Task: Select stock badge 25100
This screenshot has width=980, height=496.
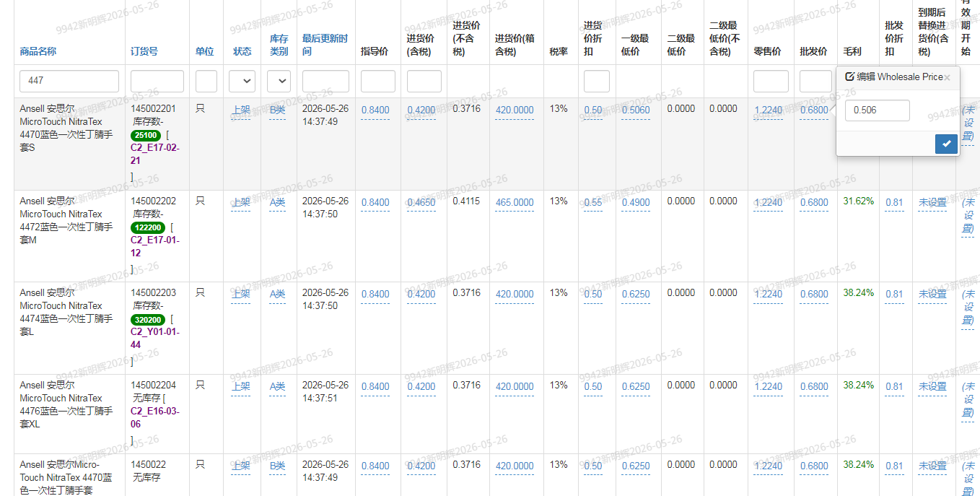Action: click(x=146, y=135)
